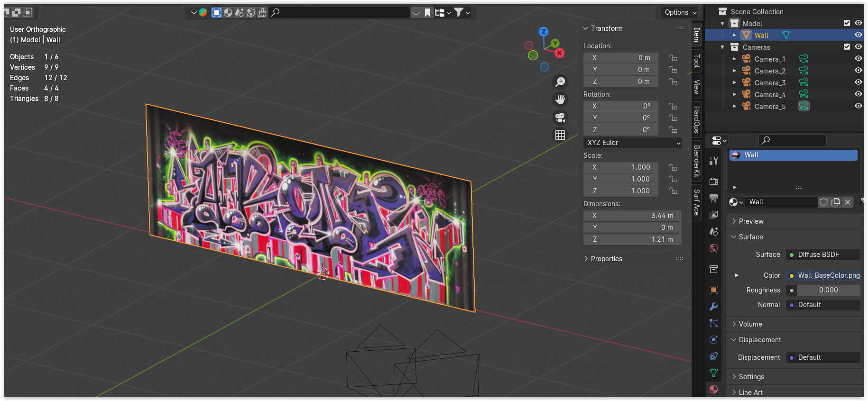The image size is (868, 401).
Task: Expand the Volume panel
Action: tap(734, 324)
